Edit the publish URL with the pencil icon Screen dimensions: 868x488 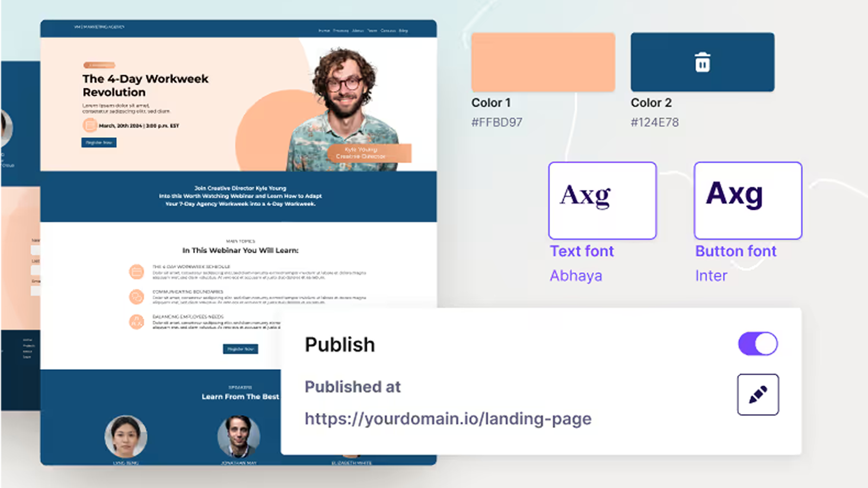click(x=757, y=395)
